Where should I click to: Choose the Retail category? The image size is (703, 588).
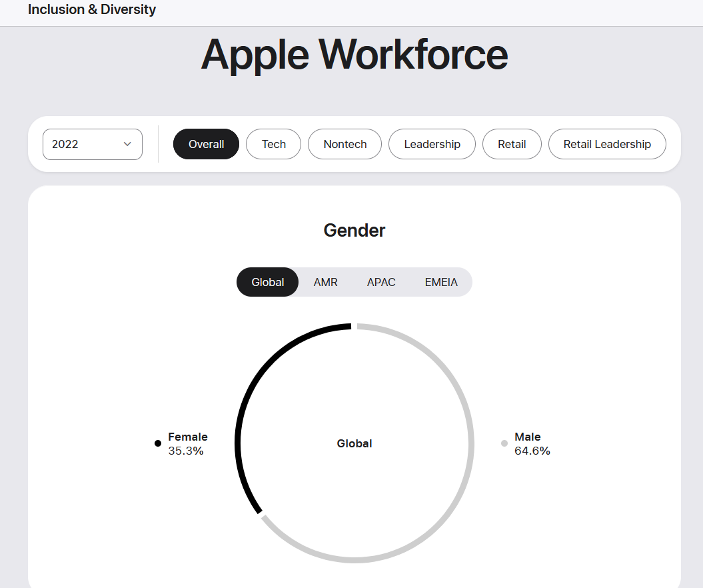click(x=512, y=144)
